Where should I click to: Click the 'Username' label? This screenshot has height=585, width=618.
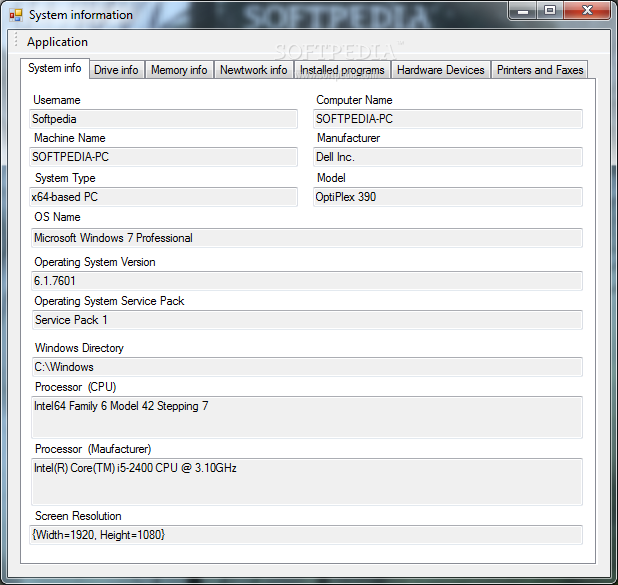pos(57,100)
